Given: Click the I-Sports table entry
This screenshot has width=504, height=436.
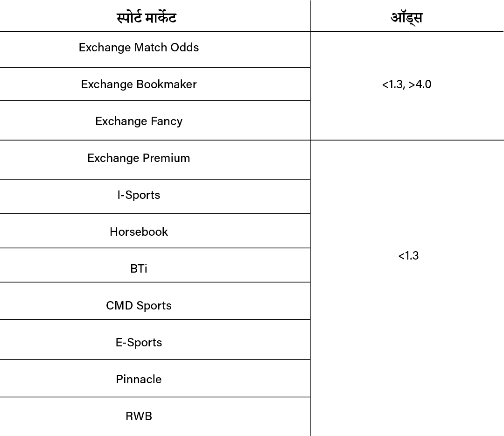Looking at the screenshot, I should click(x=139, y=195).
